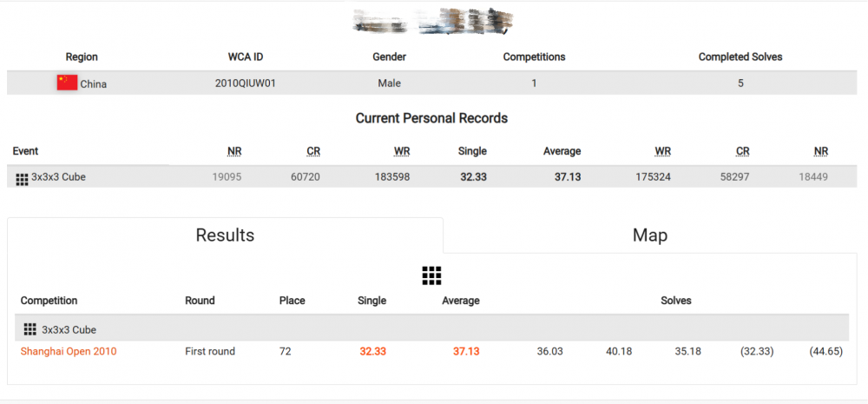
Task: Click the Single header in Personal Records
Action: click(x=472, y=151)
